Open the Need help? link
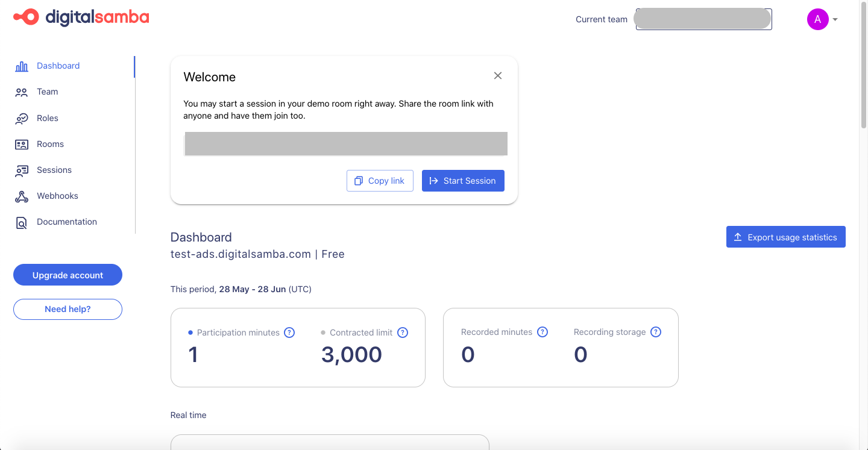This screenshot has height=450, width=868. (68, 309)
